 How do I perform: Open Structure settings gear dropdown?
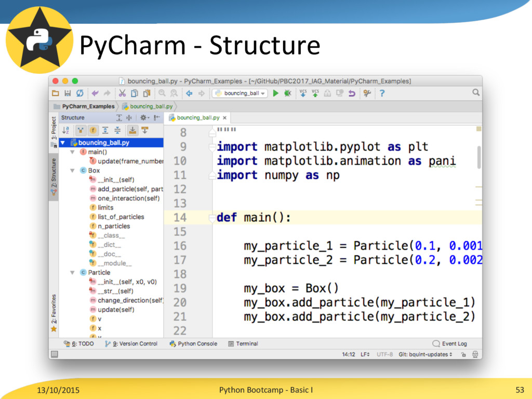pyautogui.click(x=144, y=118)
